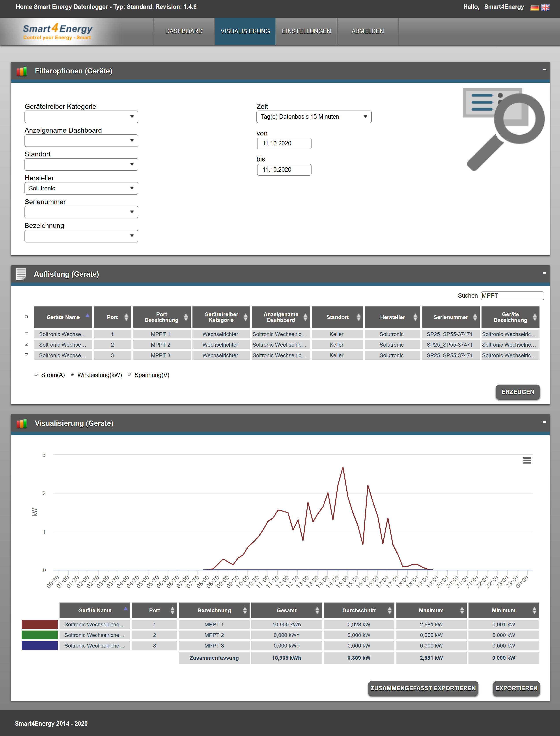Click the 0,001 kW Minimum value
Image resolution: width=560 pixels, height=736 pixels.
tap(503, 624)
